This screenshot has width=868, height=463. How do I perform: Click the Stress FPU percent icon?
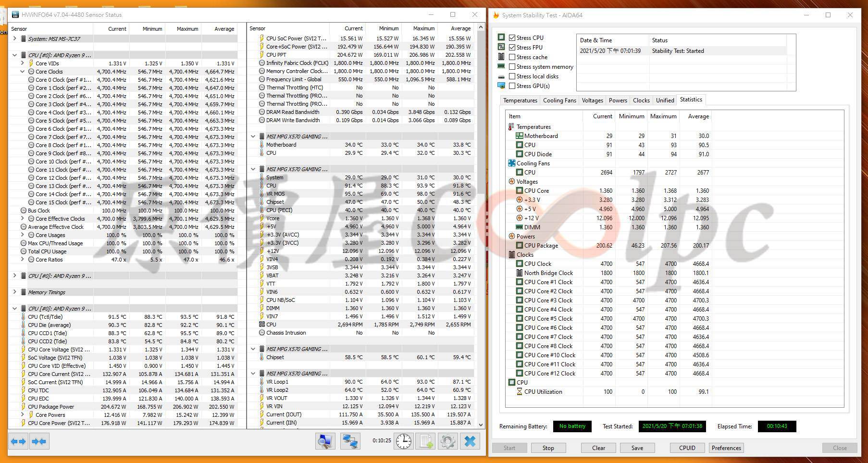coord(501,47)
